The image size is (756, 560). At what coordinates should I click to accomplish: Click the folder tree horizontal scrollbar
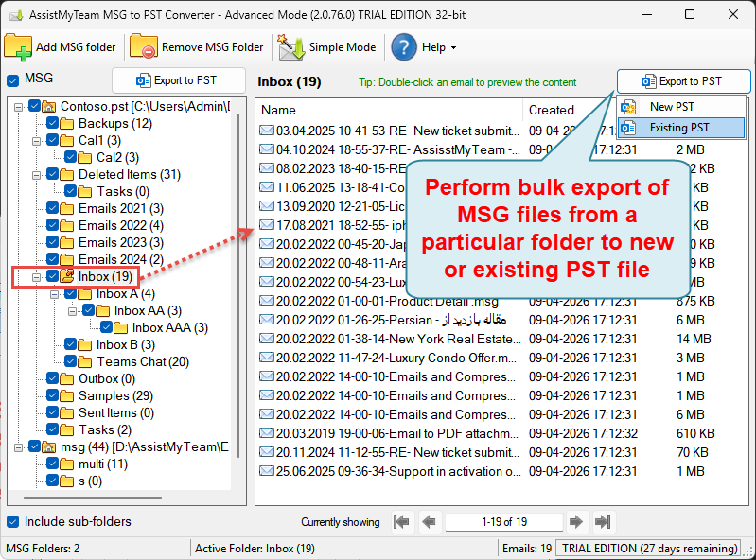point(93,497)
